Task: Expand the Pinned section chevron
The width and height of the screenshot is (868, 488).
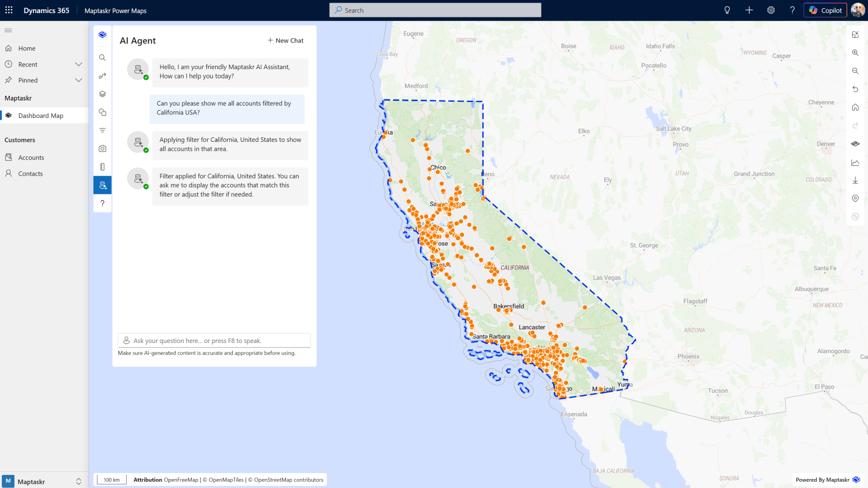Action: tap(79, 80)
